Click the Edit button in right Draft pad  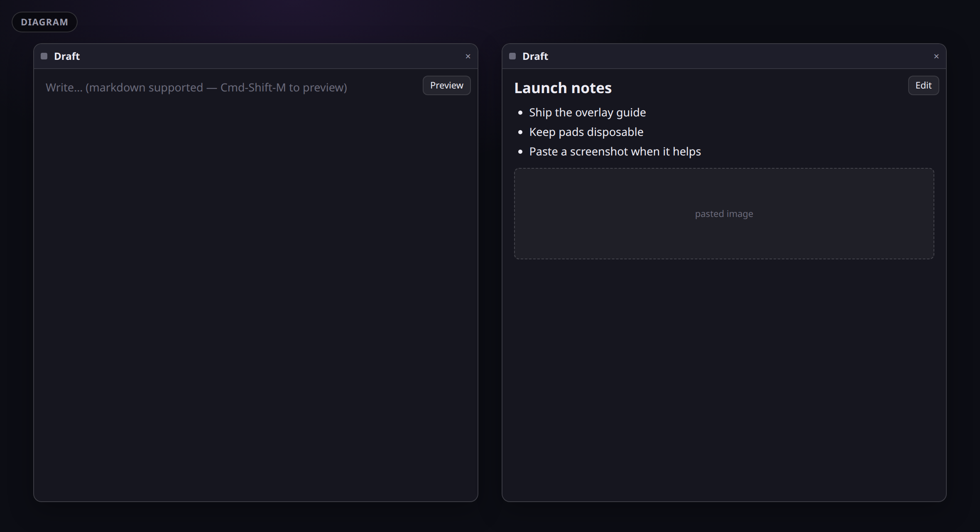[924, 85]
